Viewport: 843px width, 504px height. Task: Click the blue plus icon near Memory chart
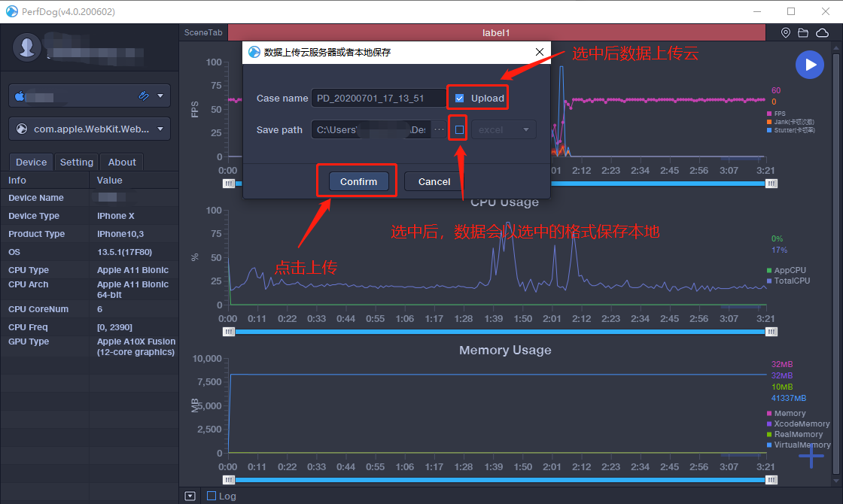[x=811, y=456]
